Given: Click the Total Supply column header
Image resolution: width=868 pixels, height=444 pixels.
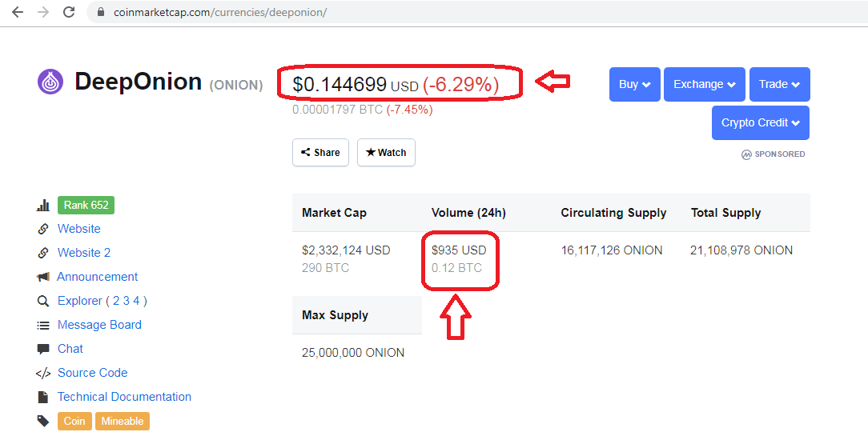Looking at the screenshot, I should click(x=725, y=213).
